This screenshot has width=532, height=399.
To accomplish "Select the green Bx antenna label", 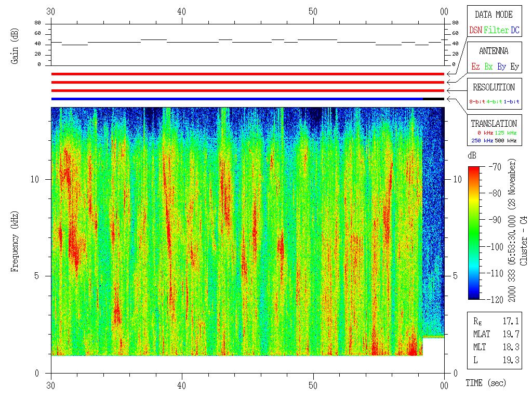I will [488, 67].
